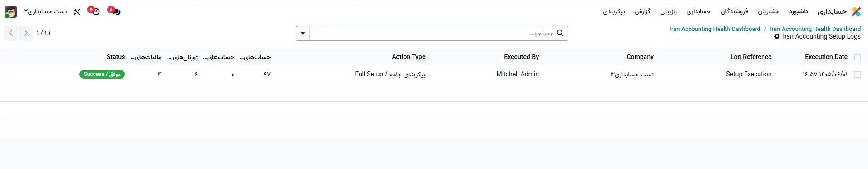
Task: Switch company via تست حسابداری۳ selector
Action: 45,11
